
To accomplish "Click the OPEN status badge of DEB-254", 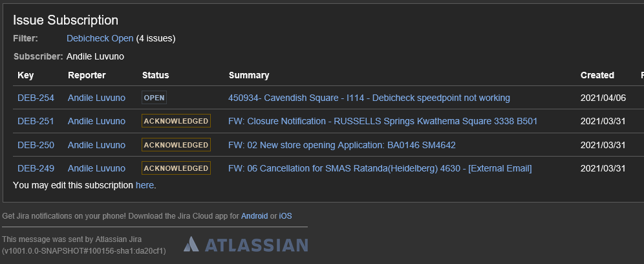I will coord(154,98).
